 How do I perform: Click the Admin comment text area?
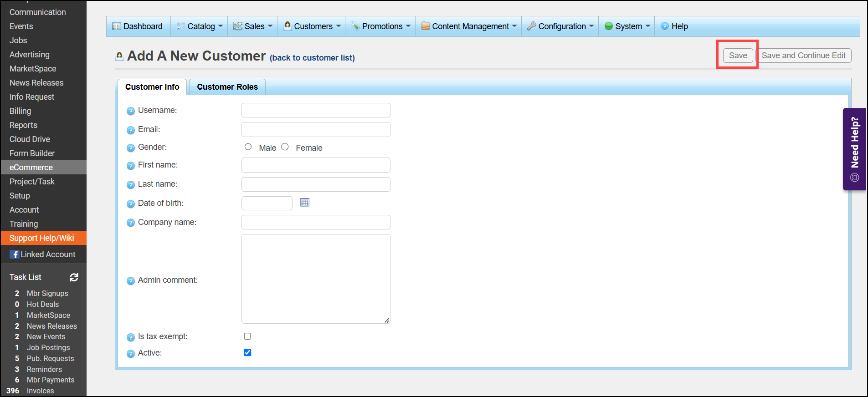pos(316,279)
